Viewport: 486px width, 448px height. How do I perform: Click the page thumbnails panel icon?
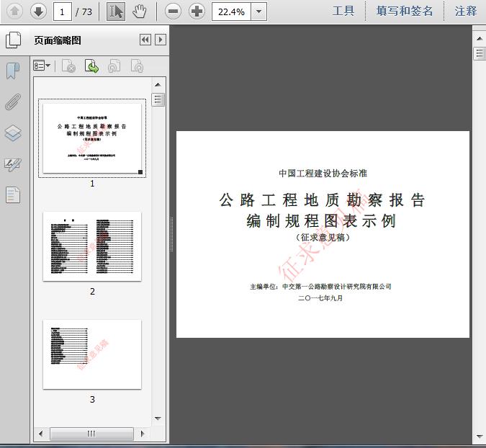click(14, 40)
